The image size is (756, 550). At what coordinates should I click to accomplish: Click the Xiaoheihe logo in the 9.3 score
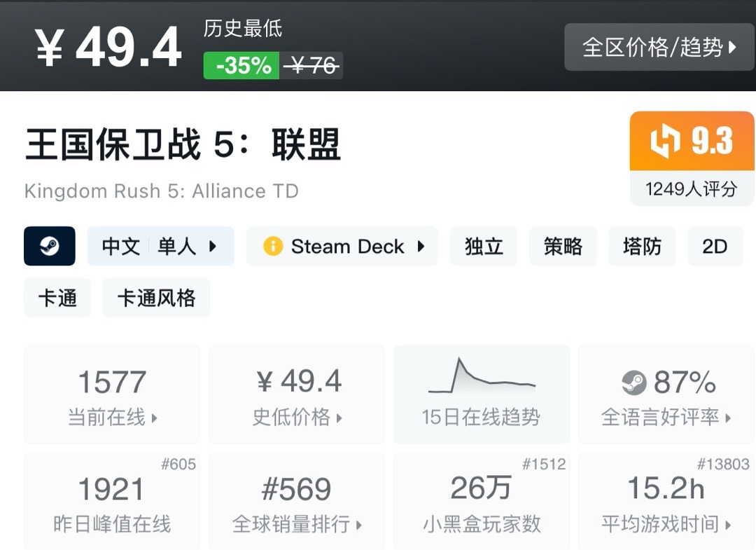tap(664, 142)
